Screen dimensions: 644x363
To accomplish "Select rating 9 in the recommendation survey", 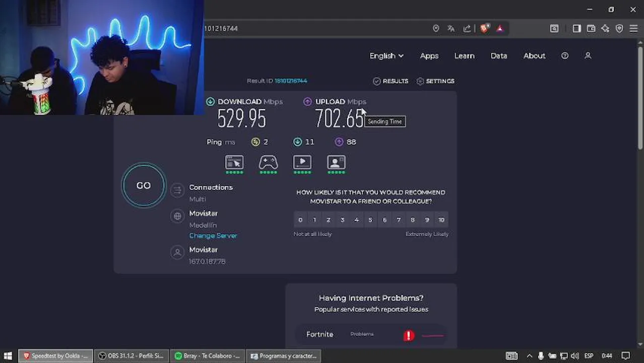I will (427, 220).
